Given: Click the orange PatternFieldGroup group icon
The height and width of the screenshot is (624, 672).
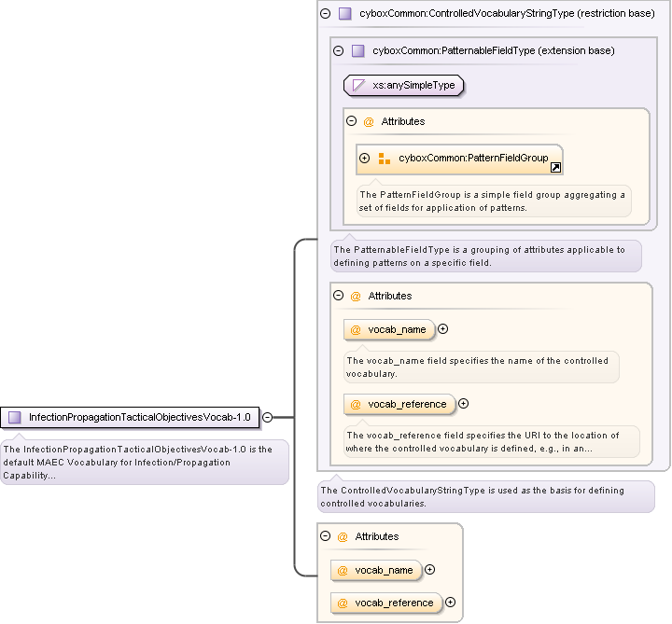Looking at the screenshot, I should 384,159.
